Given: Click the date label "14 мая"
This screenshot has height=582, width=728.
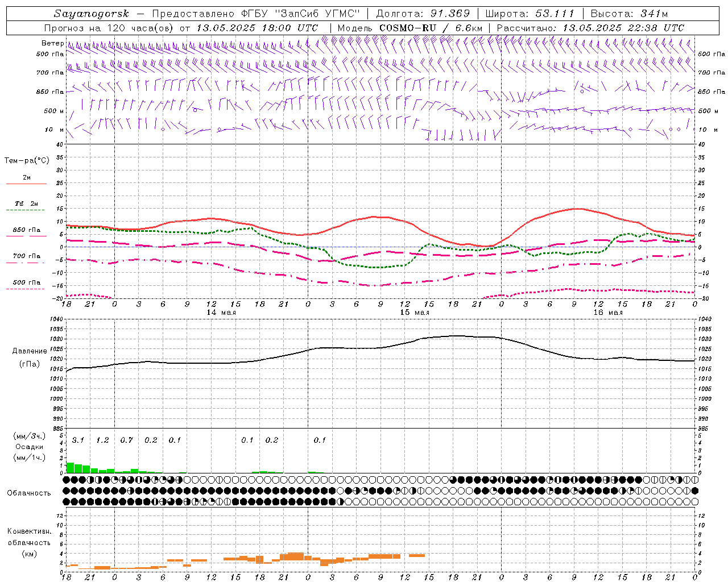Looking at the screenshot, I should click(221, 313).
